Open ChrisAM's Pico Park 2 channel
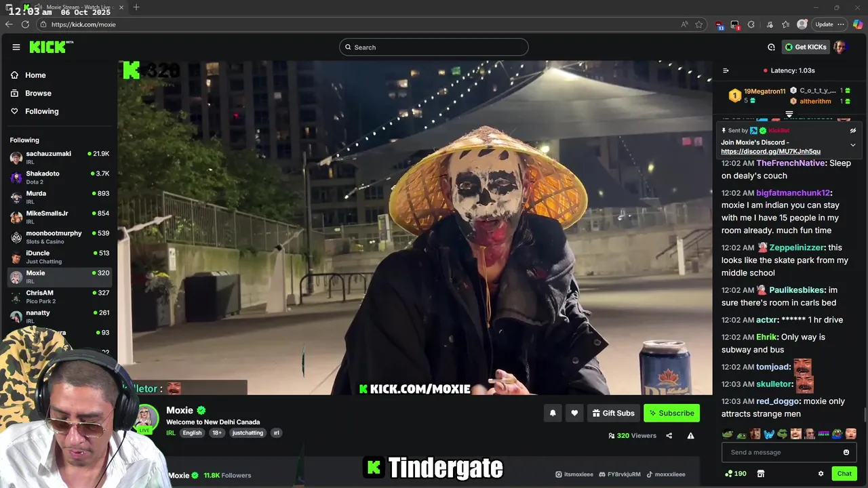The height and width of the screenshot is (488, 868). (60, 297)
